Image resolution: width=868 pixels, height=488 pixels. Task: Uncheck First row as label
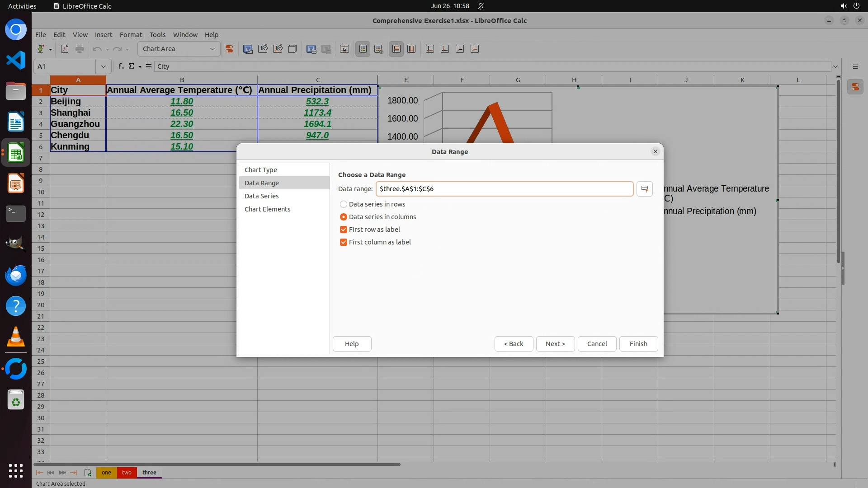click(344, 230)
